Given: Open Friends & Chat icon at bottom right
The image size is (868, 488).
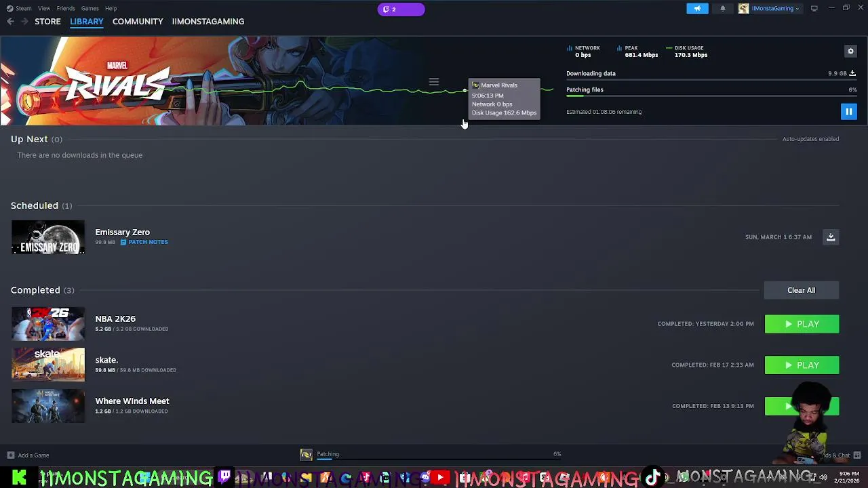Looking at the screenshot, I should pos(857,455).
